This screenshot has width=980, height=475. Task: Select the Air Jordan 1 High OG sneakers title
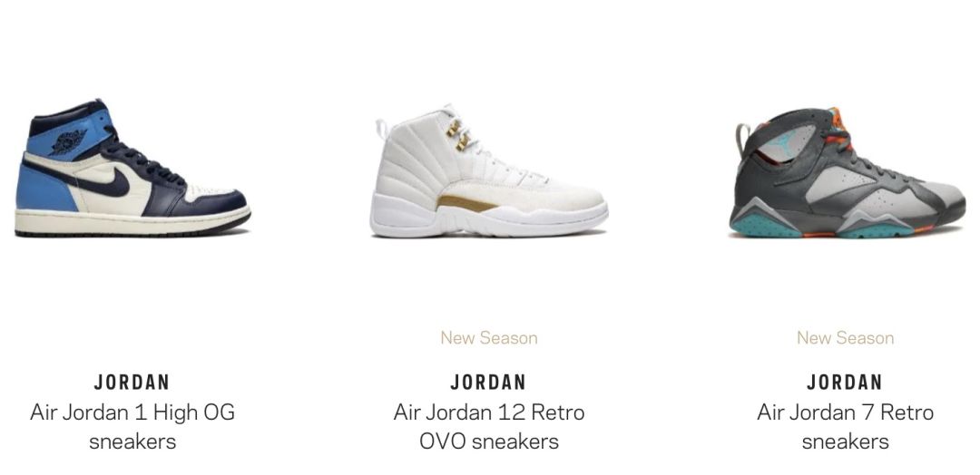[x=132, y=426]
